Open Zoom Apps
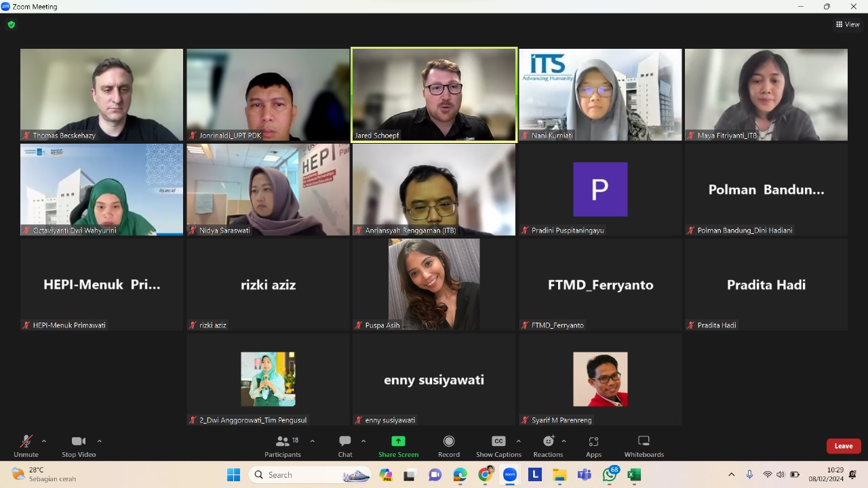 593,446
